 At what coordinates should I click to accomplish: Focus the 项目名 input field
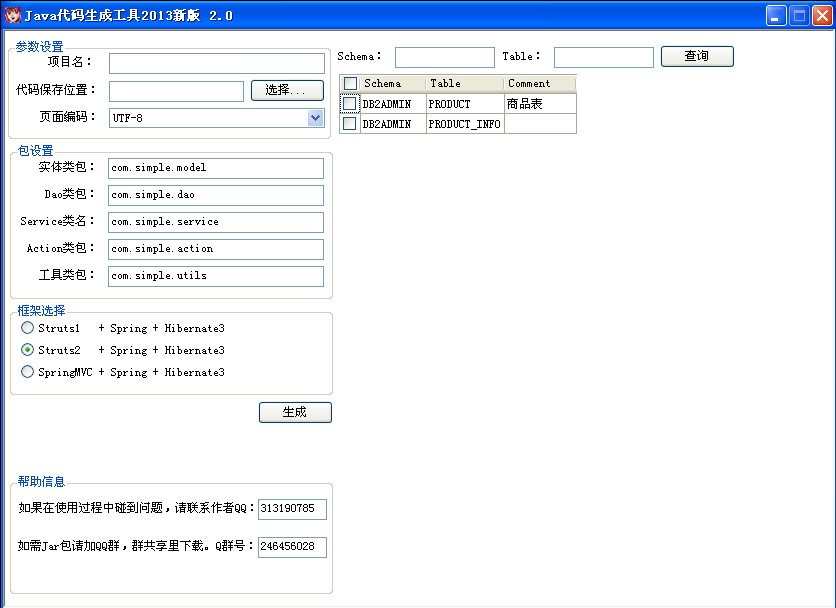[216, 63]
